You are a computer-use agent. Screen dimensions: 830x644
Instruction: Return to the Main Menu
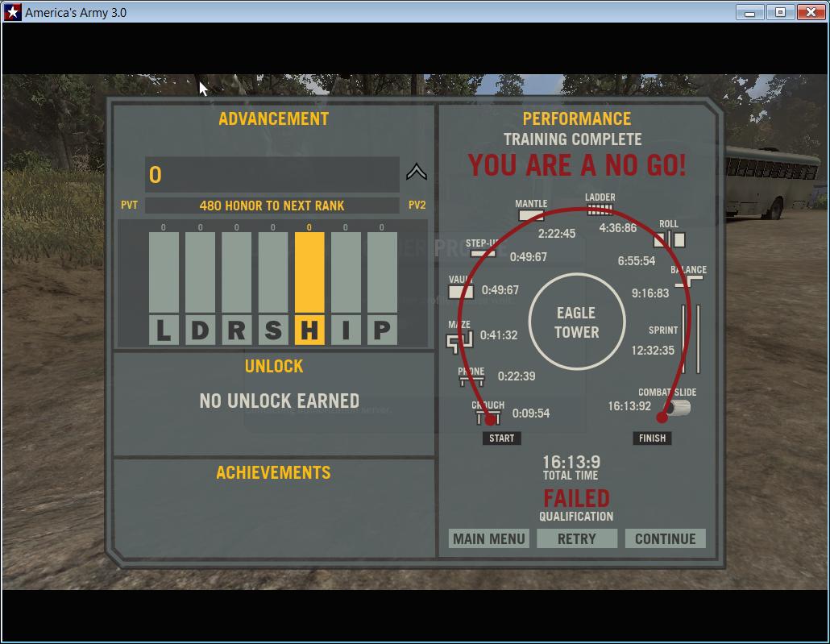[x=488, y=538]
